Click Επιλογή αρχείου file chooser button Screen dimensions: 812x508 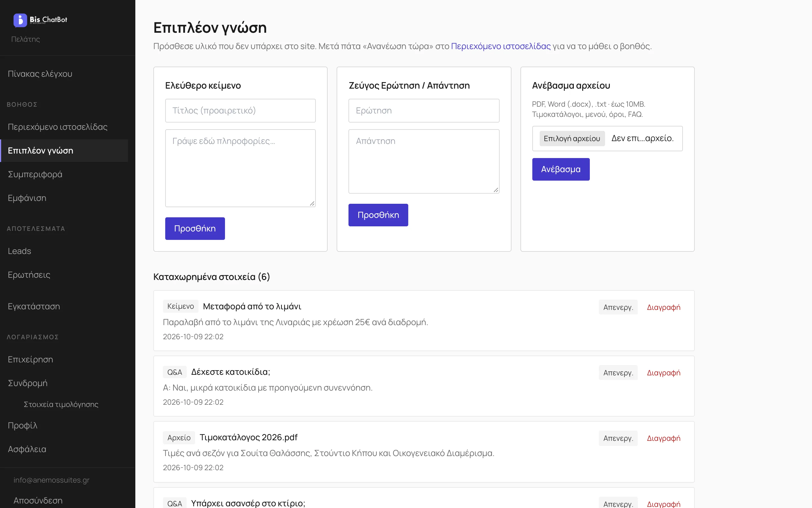572,138
